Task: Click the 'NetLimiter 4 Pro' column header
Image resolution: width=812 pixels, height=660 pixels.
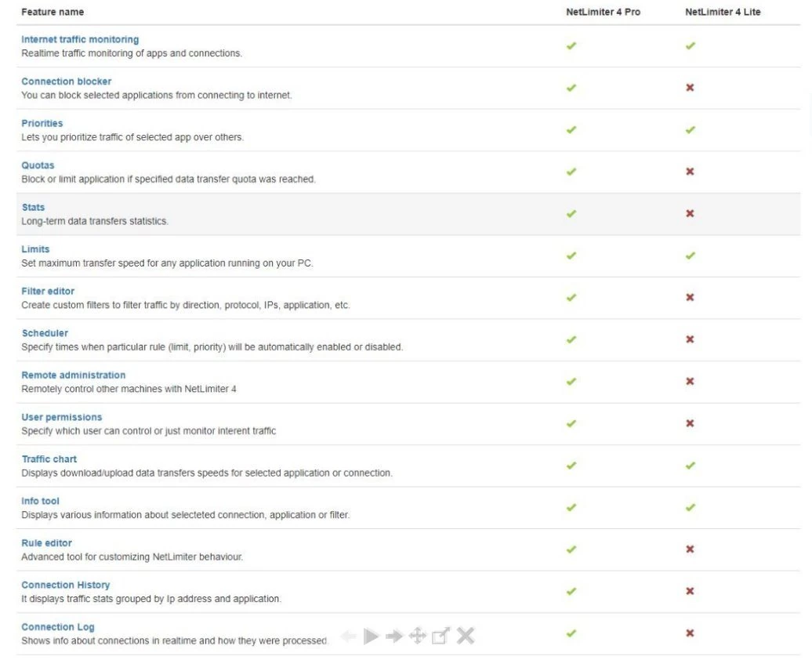Action: click(604, 12)
